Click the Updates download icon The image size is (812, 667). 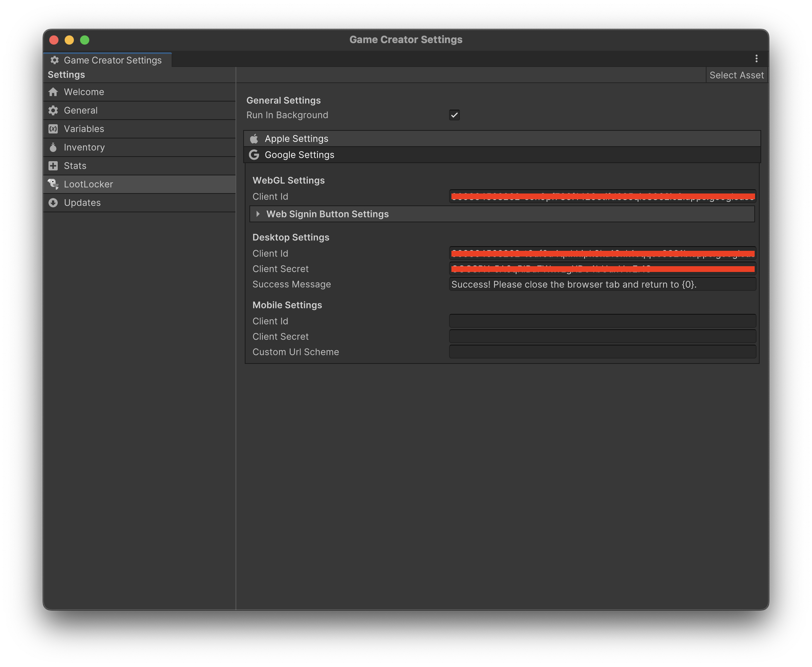tap(53, 203)
